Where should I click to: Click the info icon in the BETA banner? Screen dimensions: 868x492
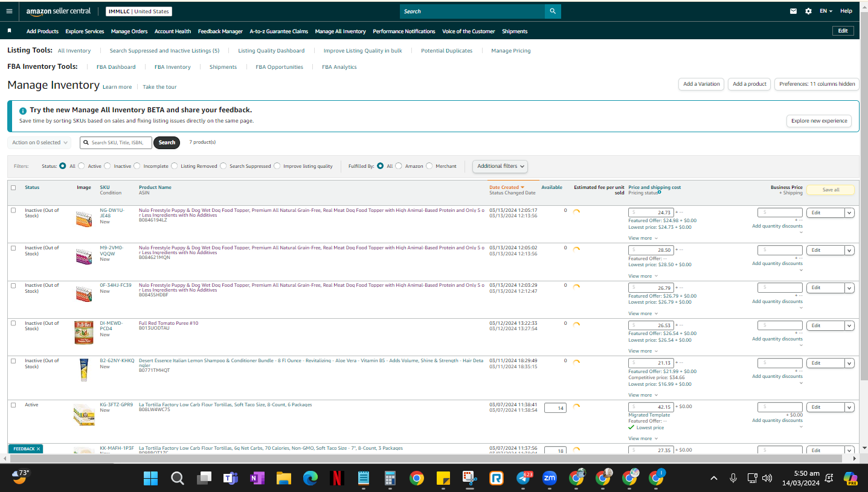(x=23, y=110)
